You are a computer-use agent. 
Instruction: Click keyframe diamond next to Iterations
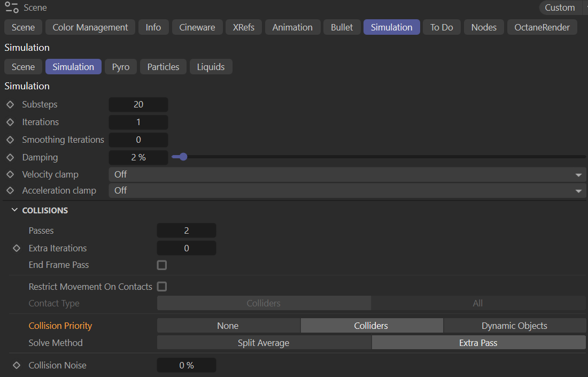10,122
